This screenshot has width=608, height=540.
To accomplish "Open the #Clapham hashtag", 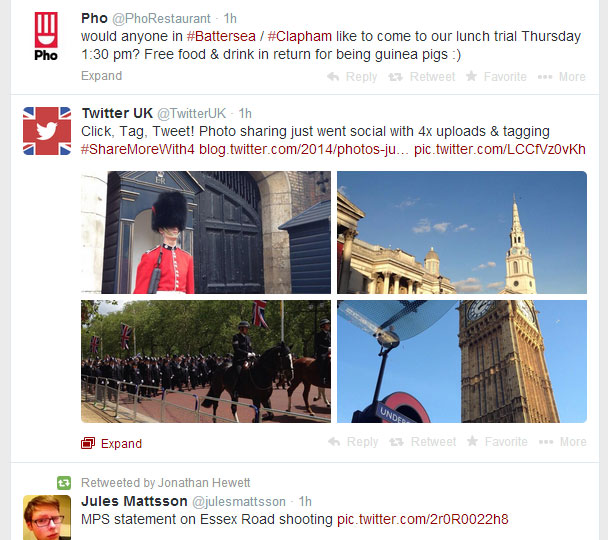I will [x=300, y=36].
